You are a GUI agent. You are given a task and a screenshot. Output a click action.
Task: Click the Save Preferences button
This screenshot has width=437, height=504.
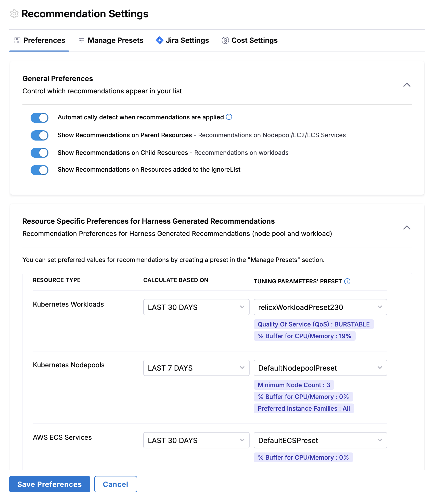[50, 484]
